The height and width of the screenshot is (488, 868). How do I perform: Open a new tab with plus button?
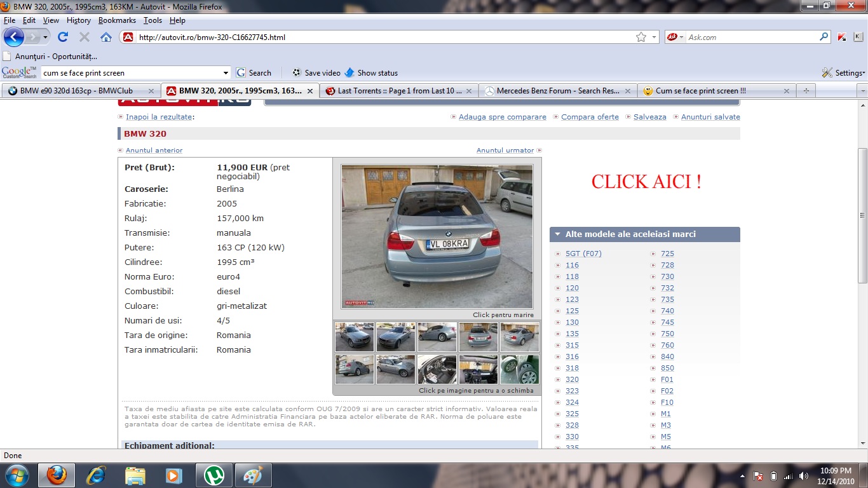tap(806, 91)
